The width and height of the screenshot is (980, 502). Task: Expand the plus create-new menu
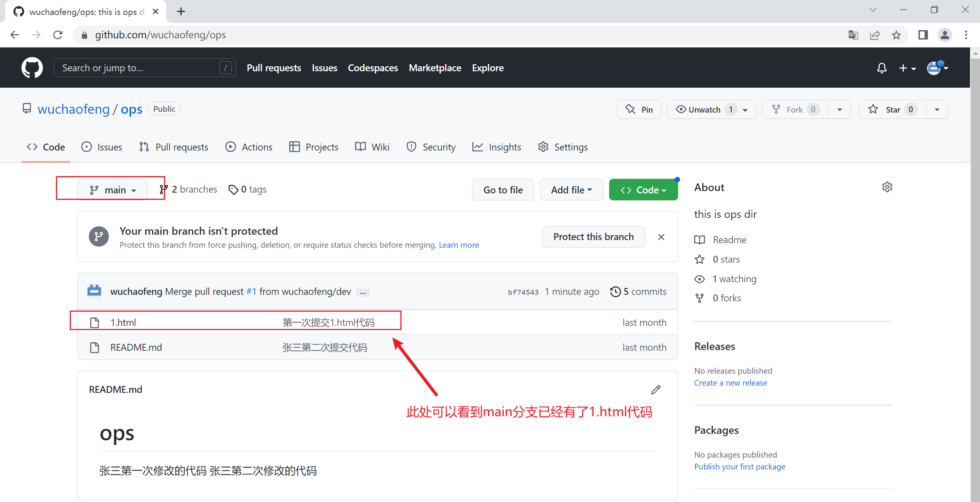[x=907, y=68]
